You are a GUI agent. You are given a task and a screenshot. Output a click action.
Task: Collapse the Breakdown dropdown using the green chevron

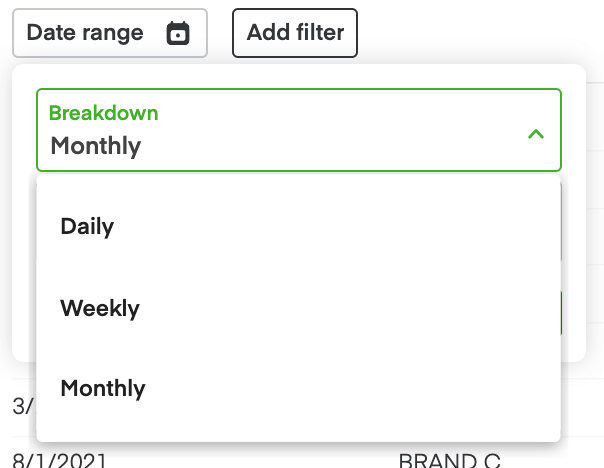tap(536, 133)
